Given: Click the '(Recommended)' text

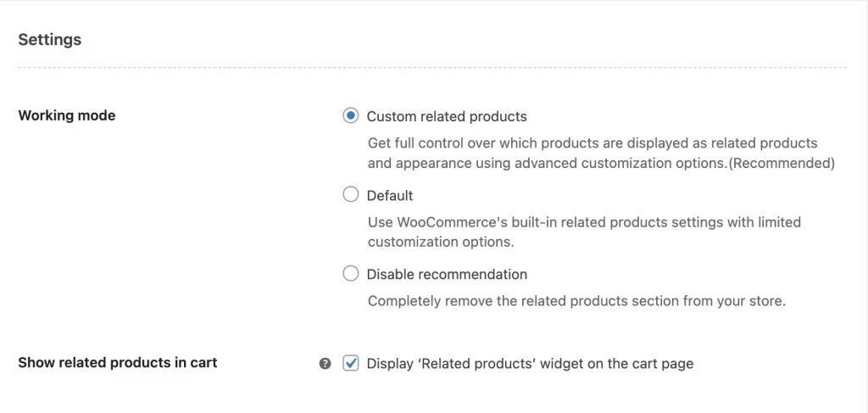Looking at the screenshot, I should [782, 163].
